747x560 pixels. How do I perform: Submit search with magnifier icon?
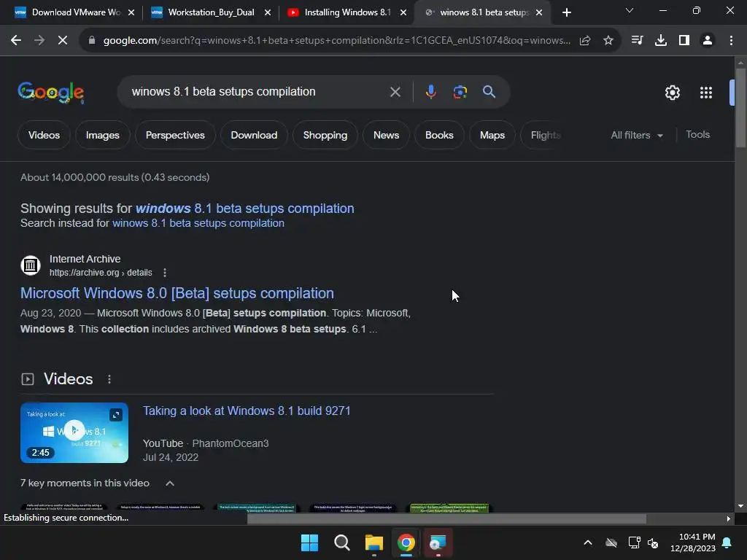point(489,92)
